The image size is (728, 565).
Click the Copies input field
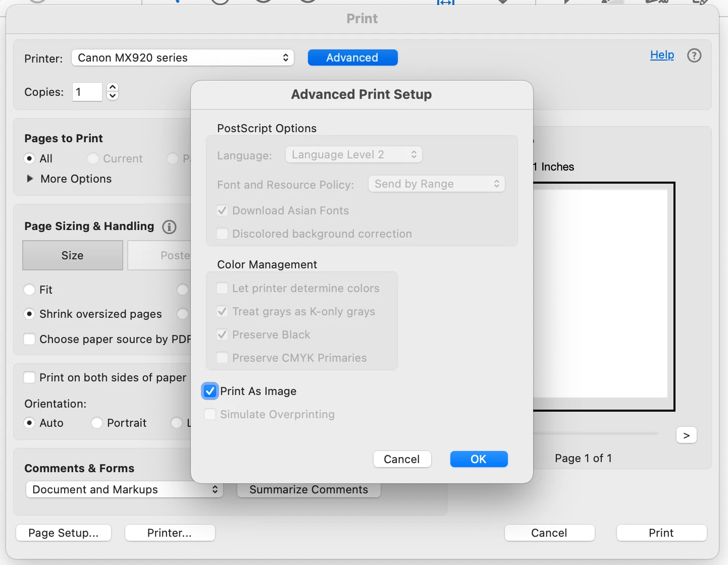(87, 92)
